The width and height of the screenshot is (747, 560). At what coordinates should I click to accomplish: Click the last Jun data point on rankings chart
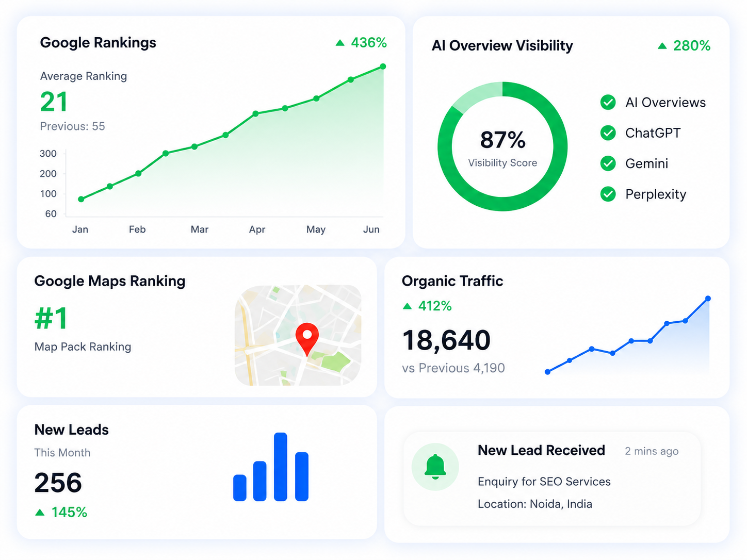[383, 67]
